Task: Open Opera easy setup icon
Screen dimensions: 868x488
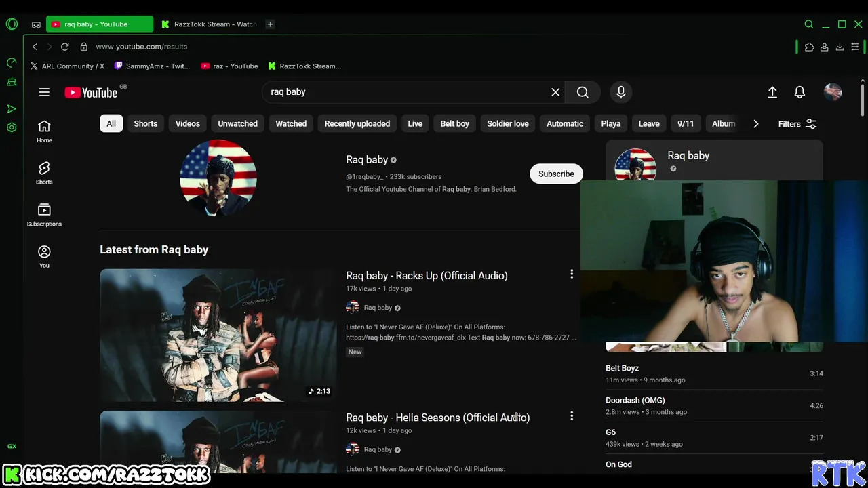Action: tap(855, 47)
